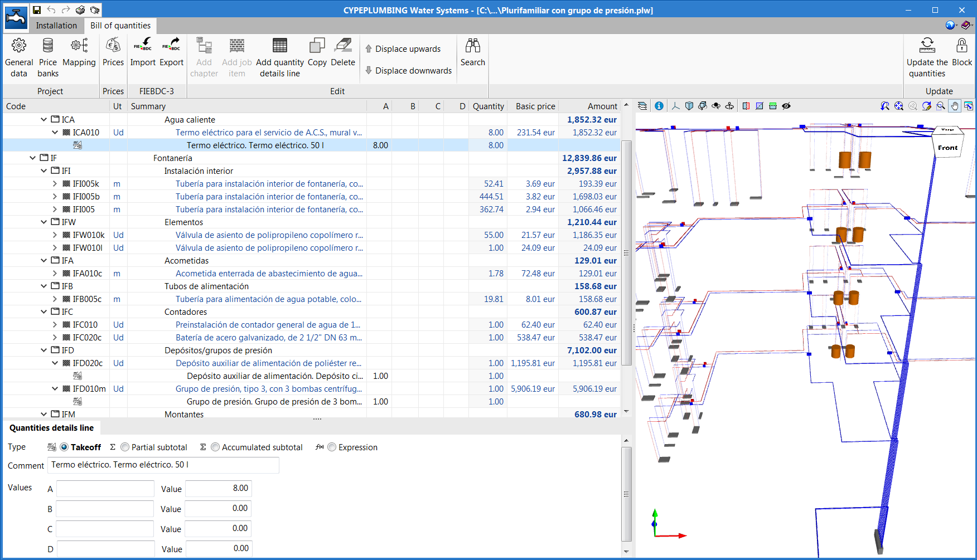Select the Partial subtotal radio button

pos(125,447)
